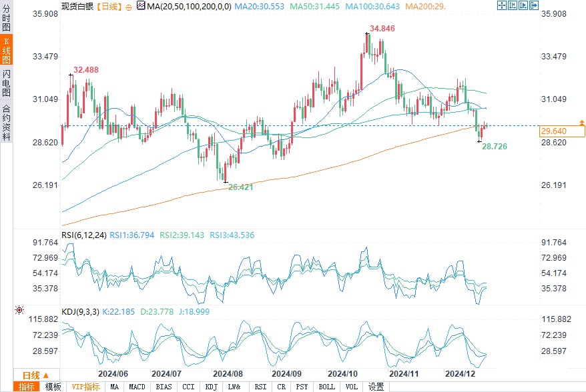
Task: Click the 模板 button in bottom bar
Action: click(53, 387)
